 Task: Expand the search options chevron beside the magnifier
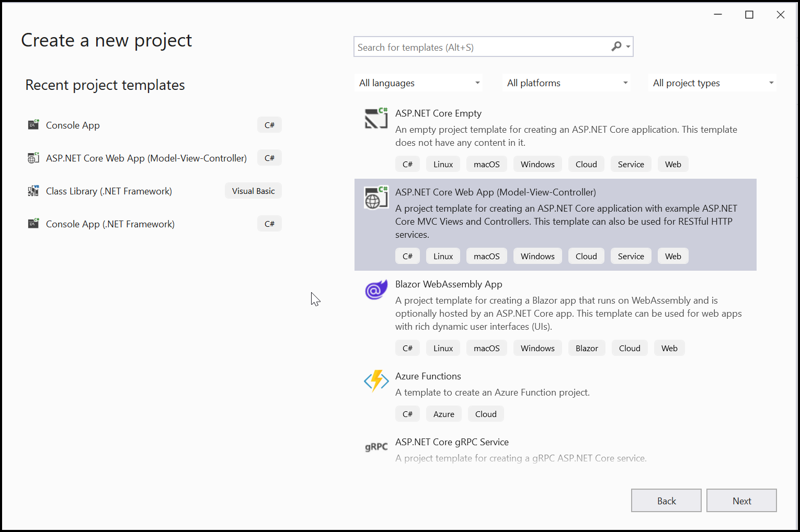point(627,47)
